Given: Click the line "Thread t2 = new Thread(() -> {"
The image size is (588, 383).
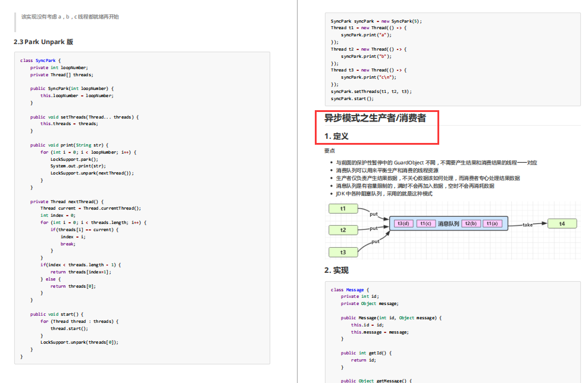Looking at the screenshot, I should pyautogui.click(x=368, y=49).
